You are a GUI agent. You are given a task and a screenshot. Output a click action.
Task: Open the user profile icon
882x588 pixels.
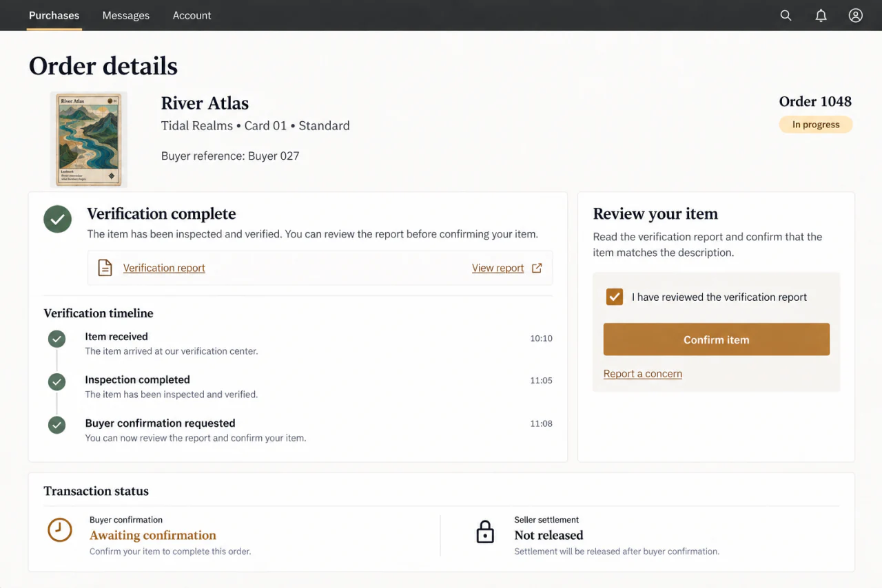click(855, 15)
